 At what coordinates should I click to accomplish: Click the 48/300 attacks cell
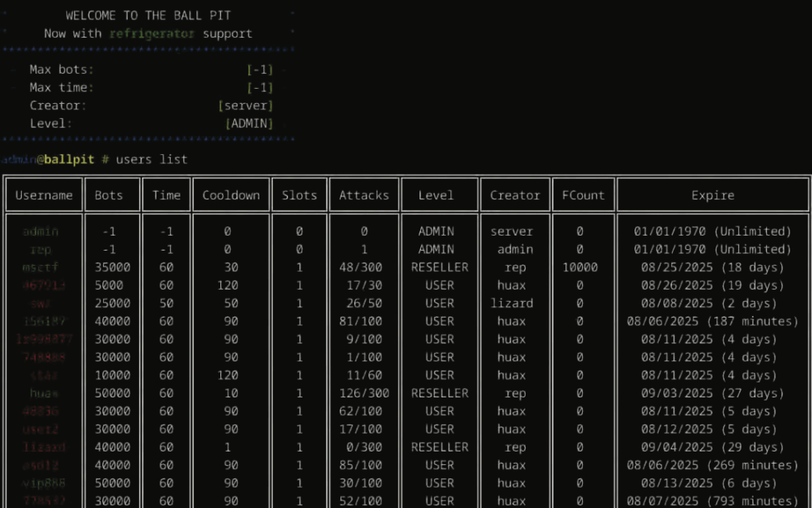[x=361, y=267]
